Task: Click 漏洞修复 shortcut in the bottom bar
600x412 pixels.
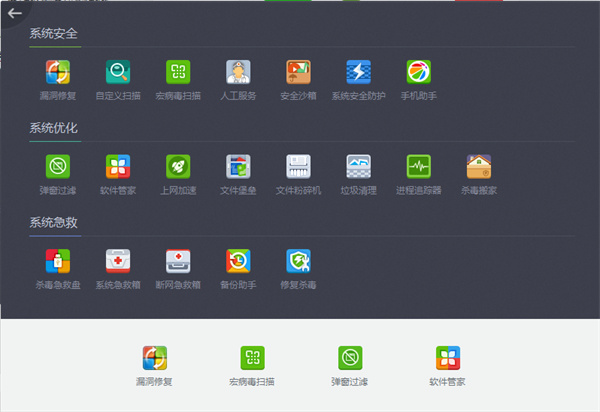Action: click(155, 358)
